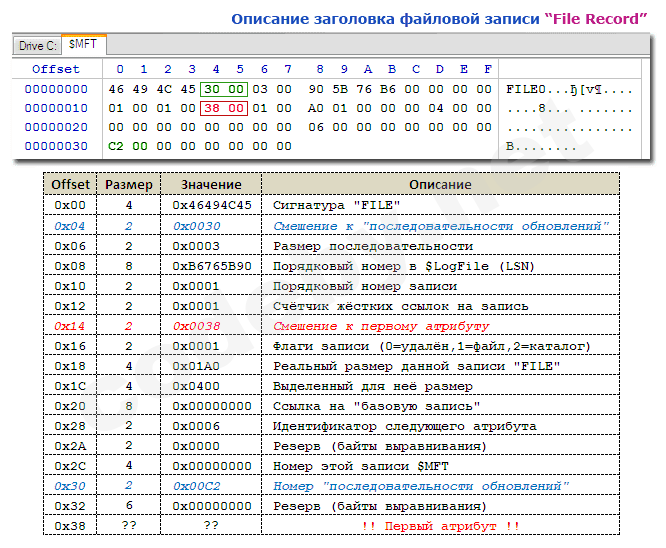The width and height of the screenshot is (666, 548).
Task: Click the blue 0x04 offset cell in table
Action: click(x=70, y=225)
